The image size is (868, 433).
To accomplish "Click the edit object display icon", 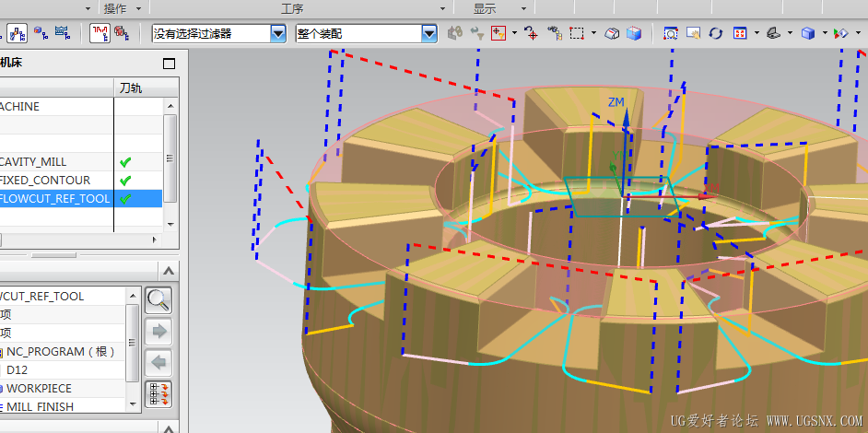I will (x=841, y=33).
